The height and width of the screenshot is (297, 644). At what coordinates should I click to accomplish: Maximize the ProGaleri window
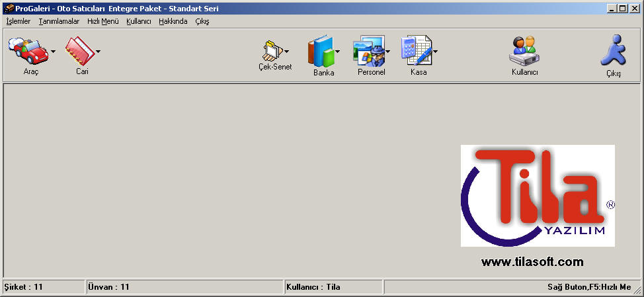coord(623,9)
